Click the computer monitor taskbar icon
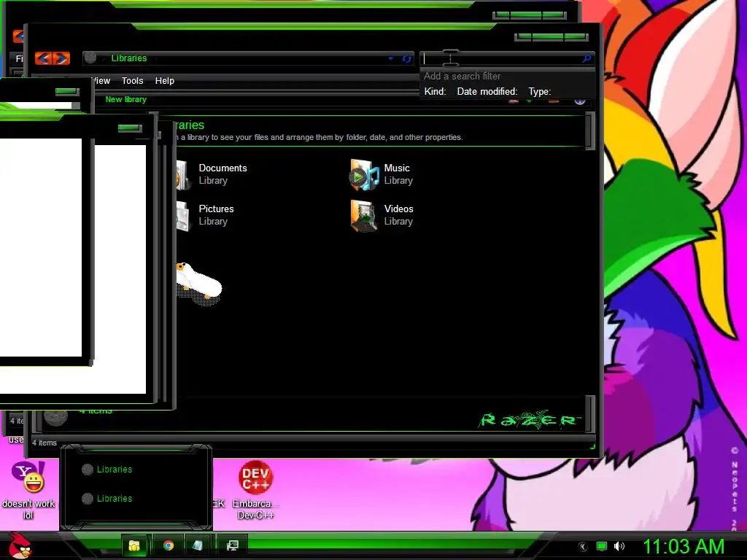The width and height of the screenshot is (747, 560). (x=232, y=545)
